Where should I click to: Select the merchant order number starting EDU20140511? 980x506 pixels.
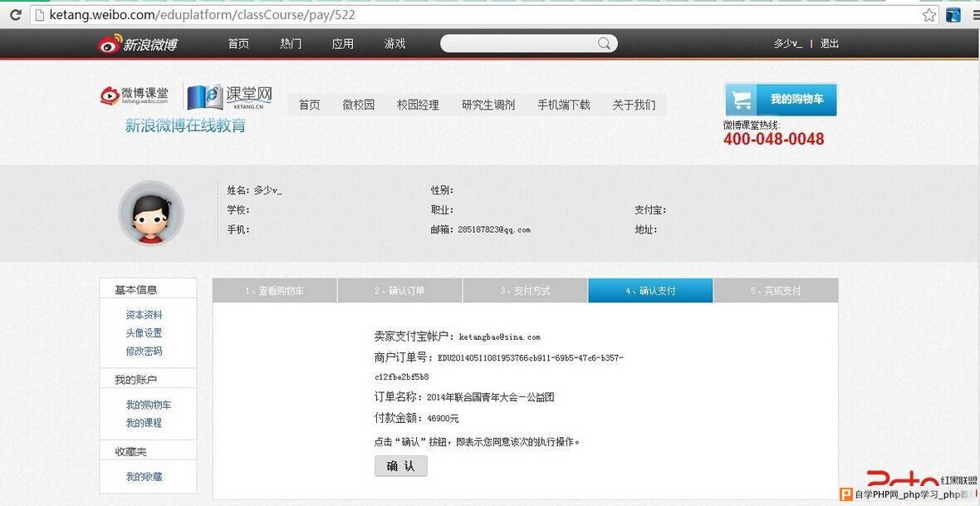[499, 367]
